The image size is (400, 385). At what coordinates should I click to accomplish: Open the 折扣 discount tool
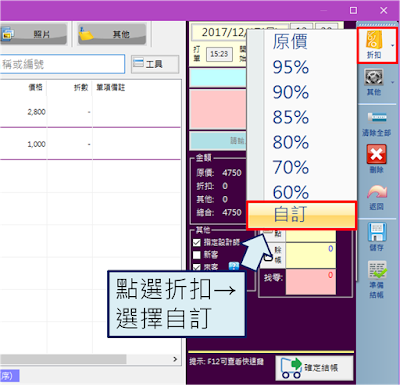tap(374, 45)
